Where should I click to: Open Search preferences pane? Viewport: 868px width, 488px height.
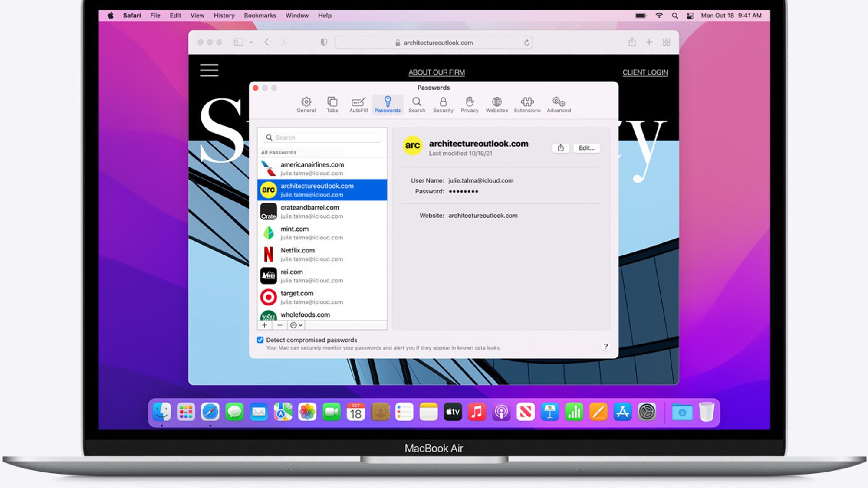417,105
